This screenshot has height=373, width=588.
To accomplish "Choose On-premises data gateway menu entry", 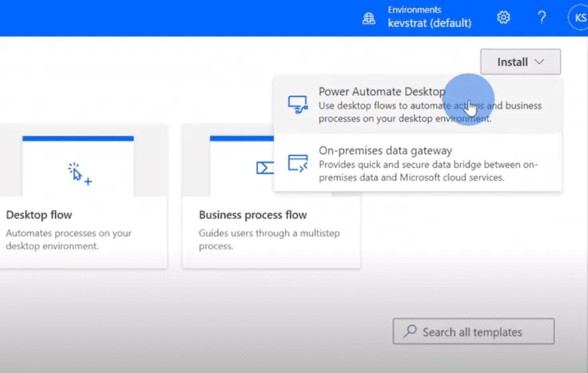I will pos(417,162).
